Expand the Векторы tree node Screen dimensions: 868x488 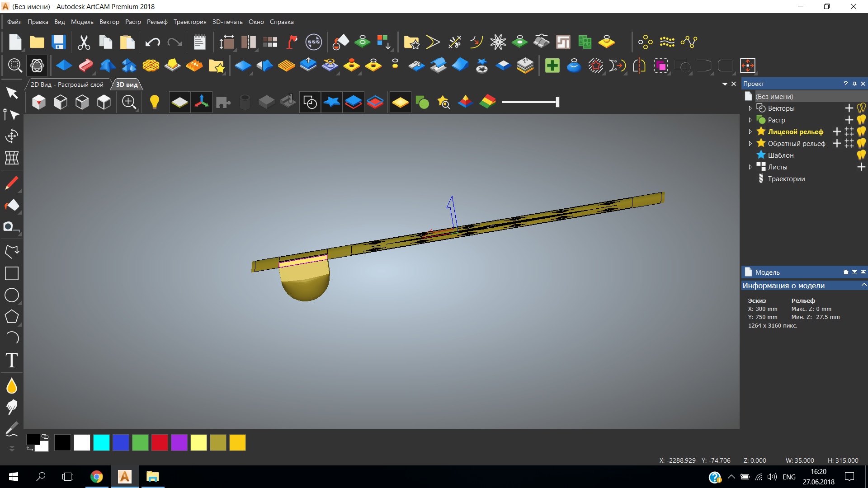750,108
